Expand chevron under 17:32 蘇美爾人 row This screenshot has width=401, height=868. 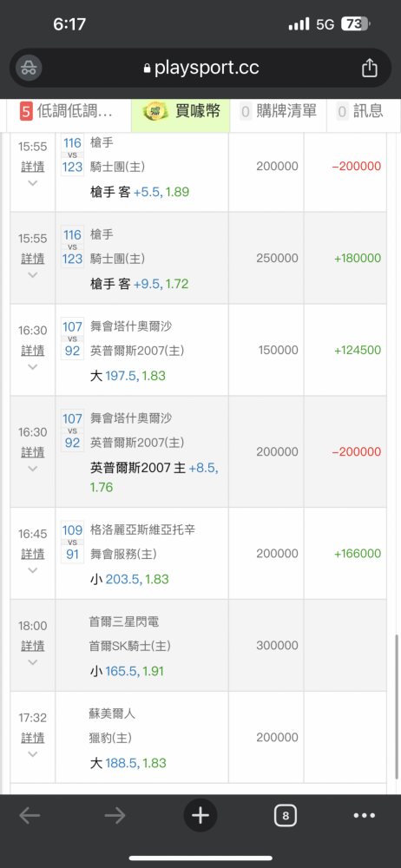pos(33,754)
